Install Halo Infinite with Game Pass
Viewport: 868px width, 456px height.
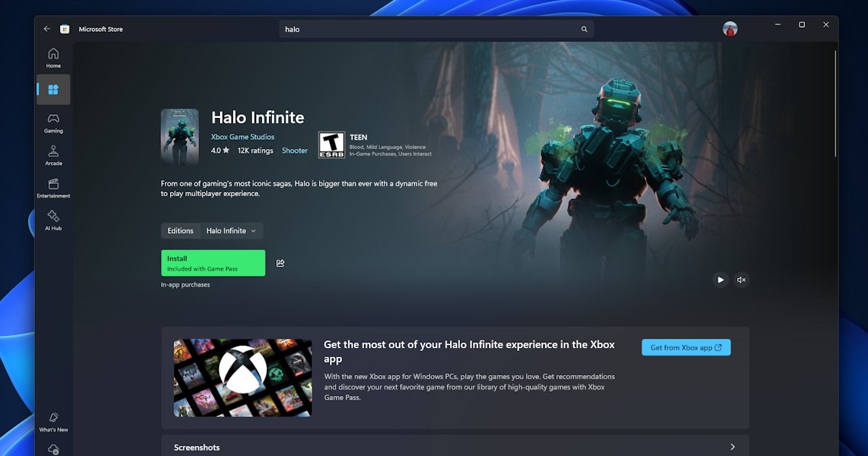(213, 263)
